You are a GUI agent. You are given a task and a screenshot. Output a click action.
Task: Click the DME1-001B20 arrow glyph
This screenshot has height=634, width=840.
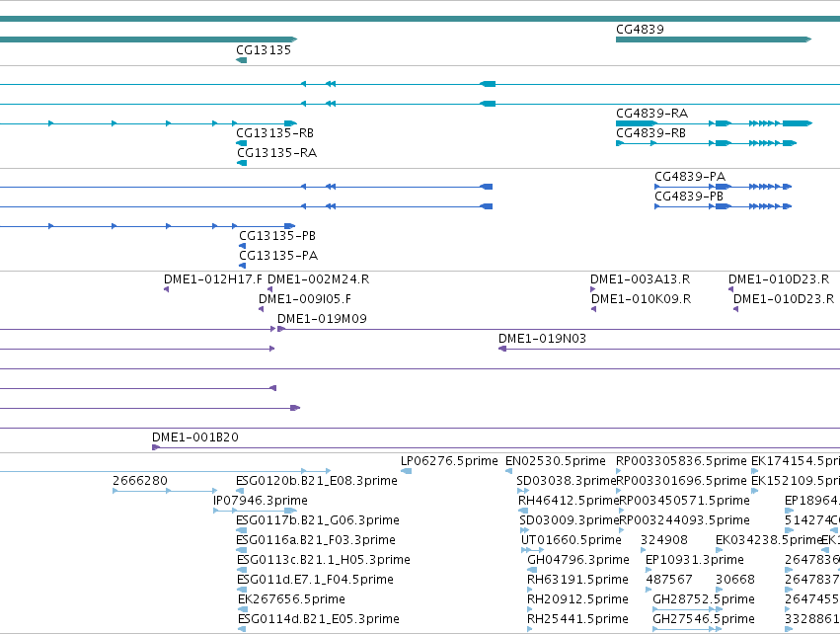[x=156, y=447]
